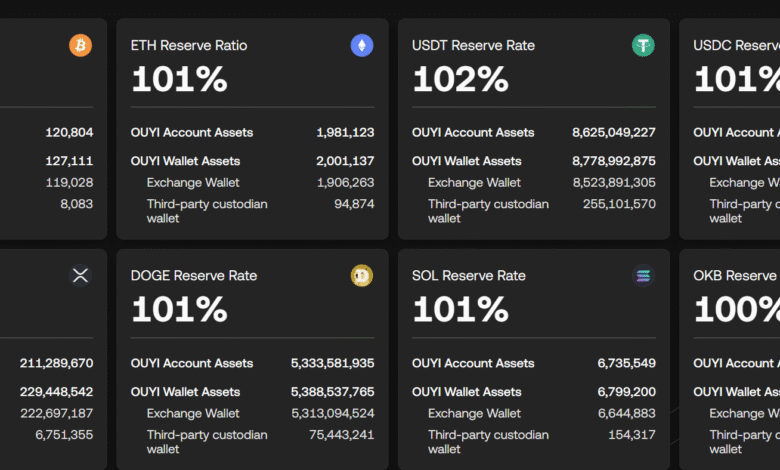Click Third-party custodian wallet label on USDT card
The height and width of the screenshot is (470, 780).
(488, 211)
